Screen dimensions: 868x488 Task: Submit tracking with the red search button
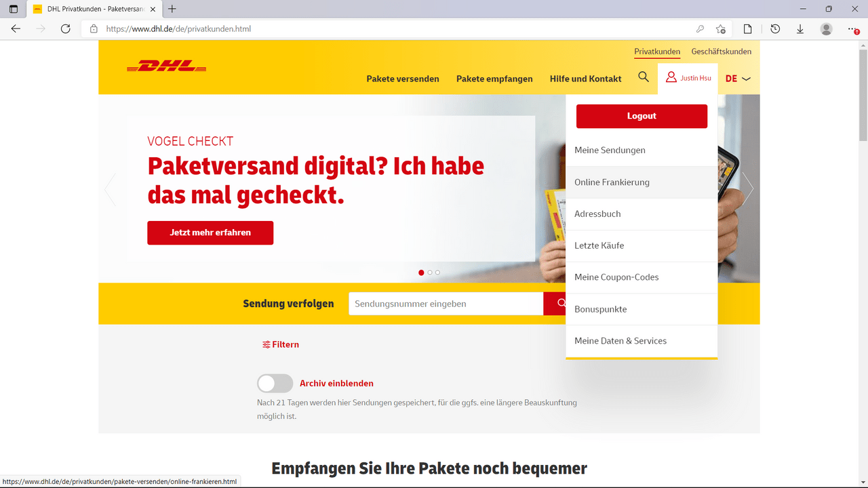[x=555, y=304]
